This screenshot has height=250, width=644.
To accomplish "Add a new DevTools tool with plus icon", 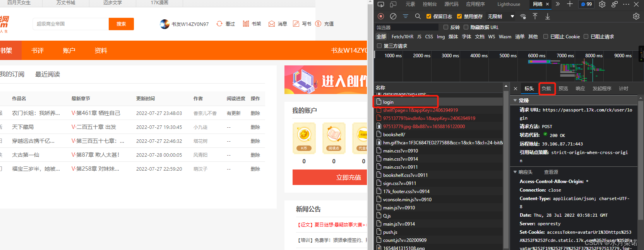I will pos(570,4).
